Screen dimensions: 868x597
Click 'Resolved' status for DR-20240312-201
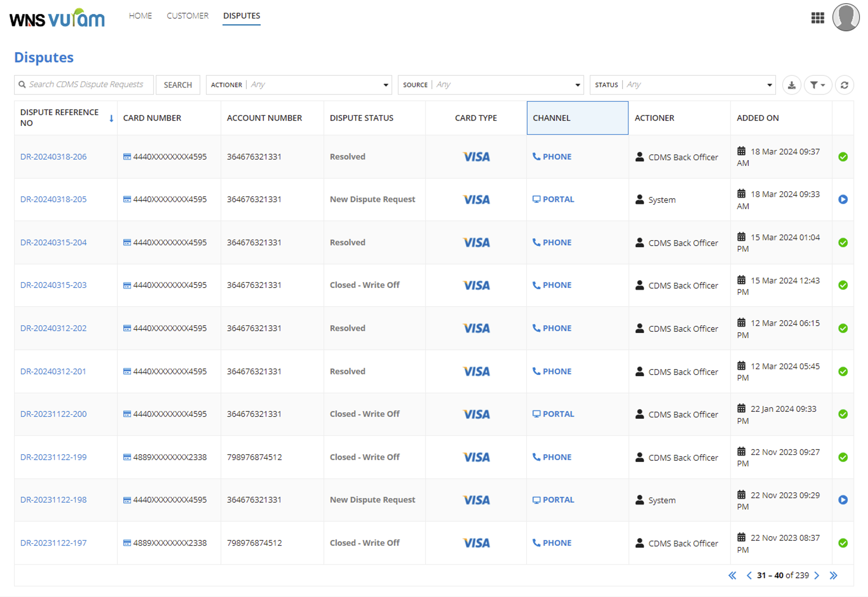tap(347, 371)
